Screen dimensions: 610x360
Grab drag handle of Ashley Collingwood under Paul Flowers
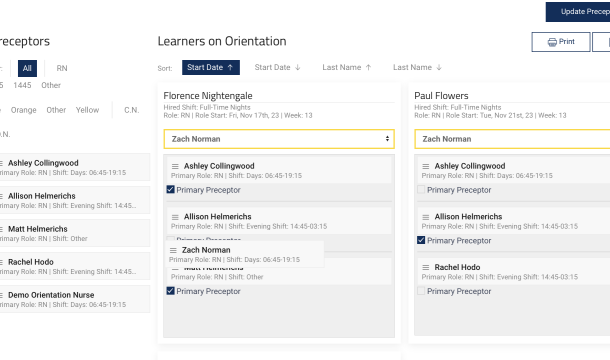click(426, 166)
